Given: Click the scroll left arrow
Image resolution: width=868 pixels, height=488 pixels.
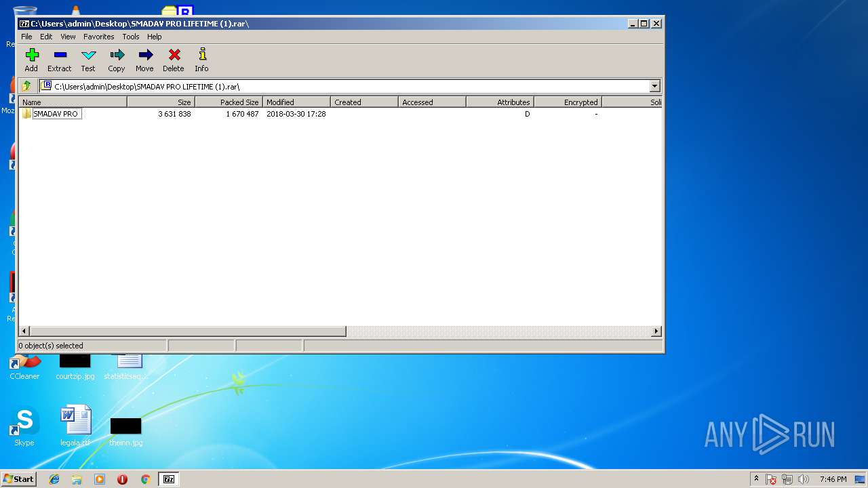Looking at the screenshot, I should coord(24,331).
